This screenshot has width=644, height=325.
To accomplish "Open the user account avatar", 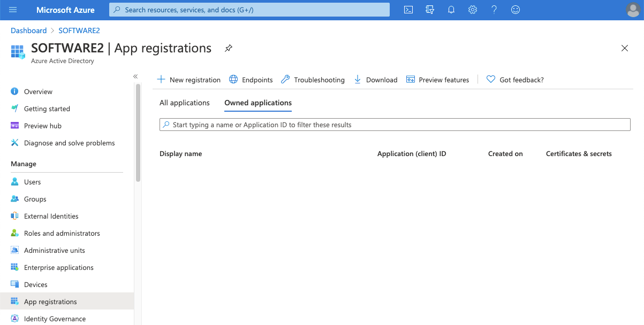I will pos(633,10).
